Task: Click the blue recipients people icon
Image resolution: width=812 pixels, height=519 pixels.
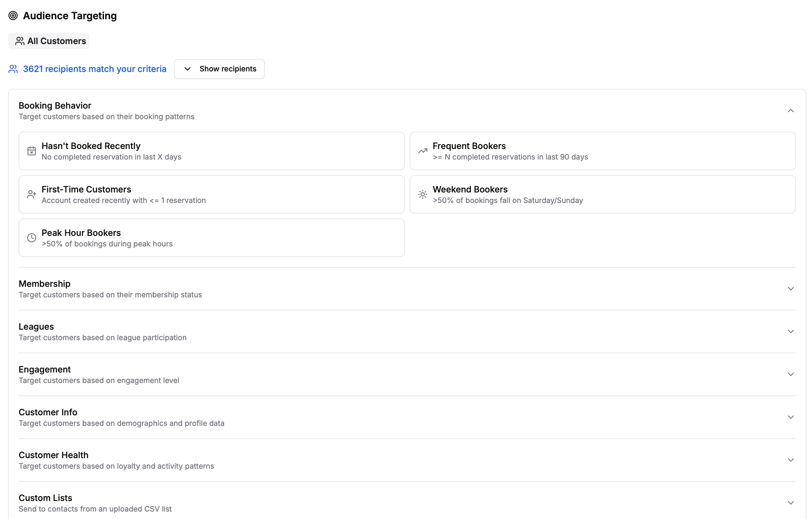Action: [13, 69]
